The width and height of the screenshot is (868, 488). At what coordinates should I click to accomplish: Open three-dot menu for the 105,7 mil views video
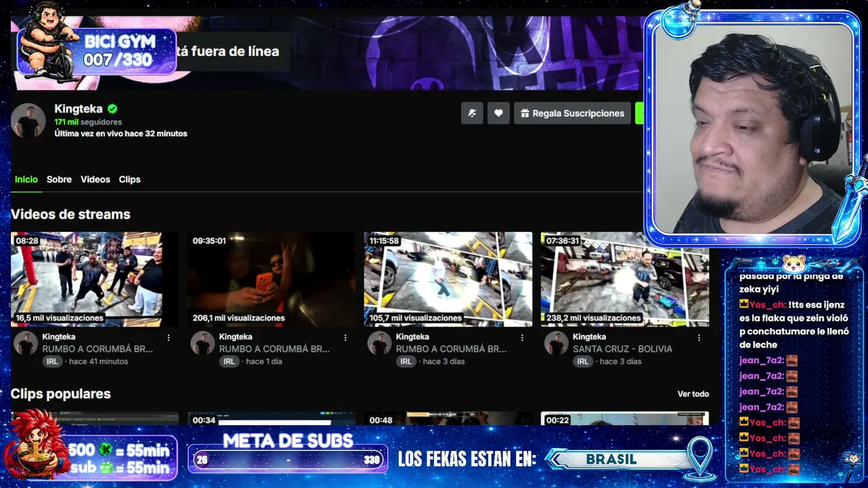point(522,338)
